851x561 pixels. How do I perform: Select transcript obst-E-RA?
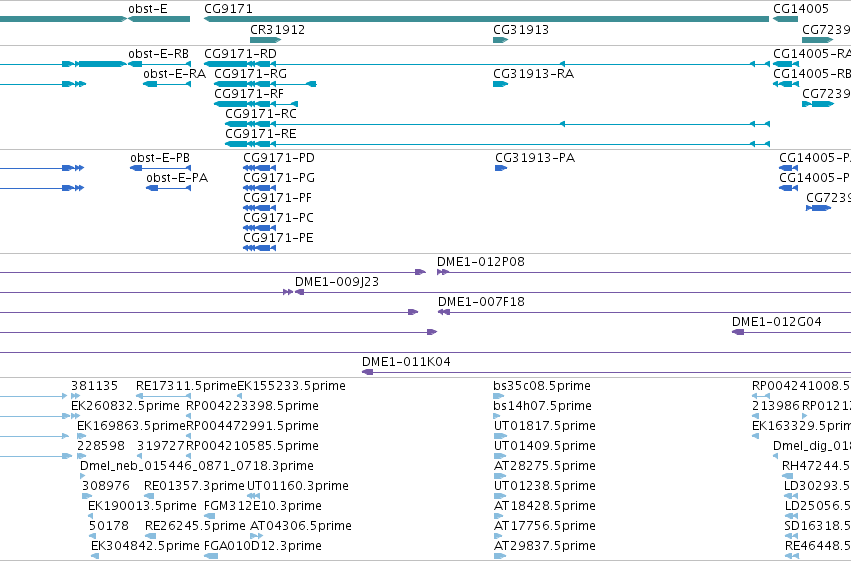coord(167,84)
